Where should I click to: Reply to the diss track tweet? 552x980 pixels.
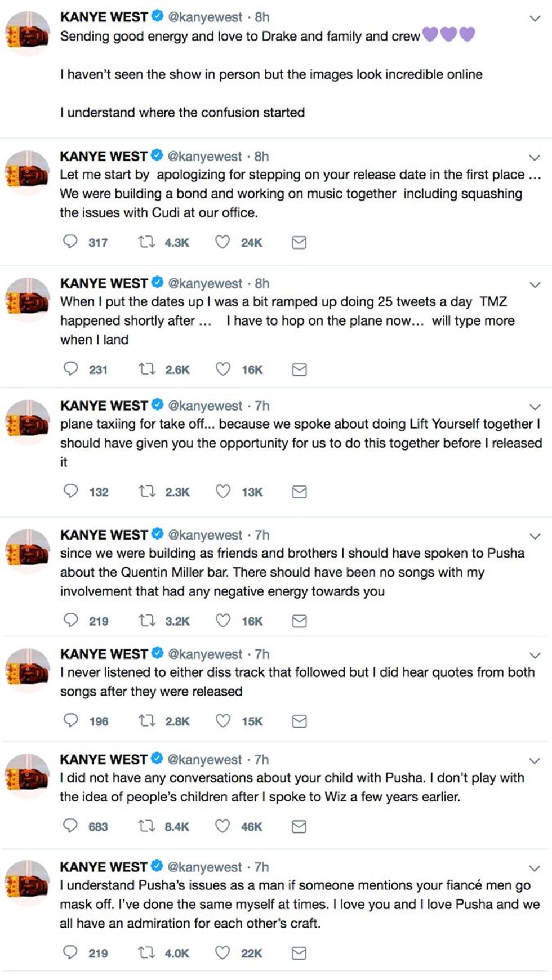(70, 720)
